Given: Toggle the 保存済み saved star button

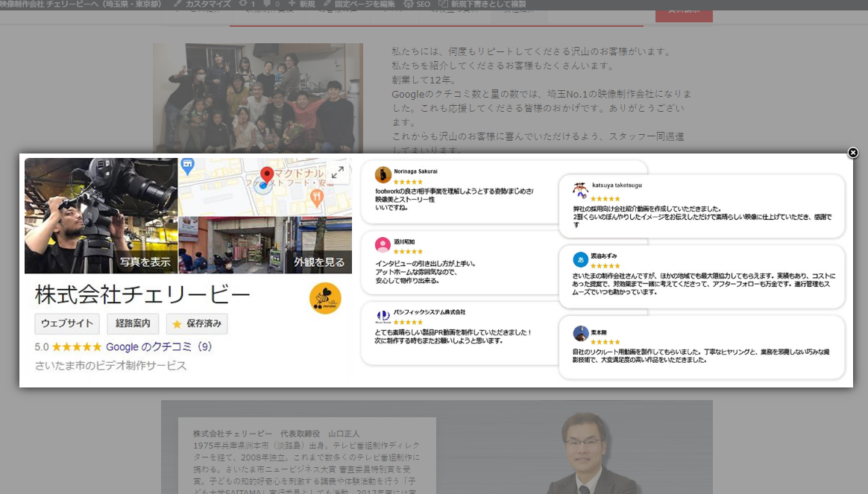Looking at the screenshot, I should pos(197,324).
